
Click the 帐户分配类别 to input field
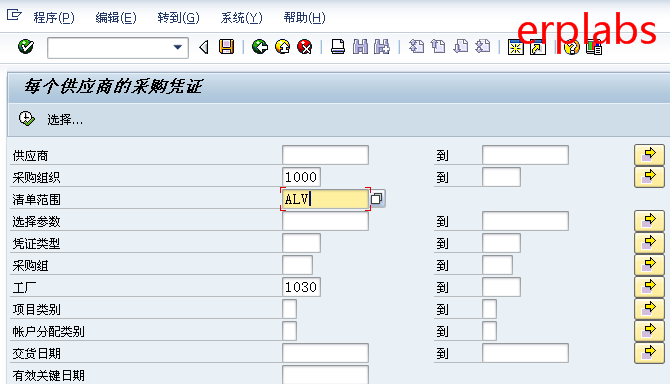(489, 331)
